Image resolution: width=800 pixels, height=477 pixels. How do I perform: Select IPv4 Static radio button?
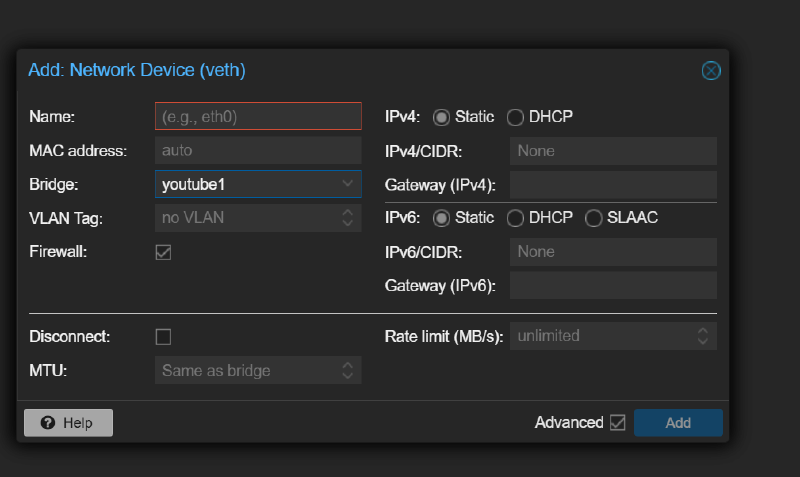tap(441, 117)
